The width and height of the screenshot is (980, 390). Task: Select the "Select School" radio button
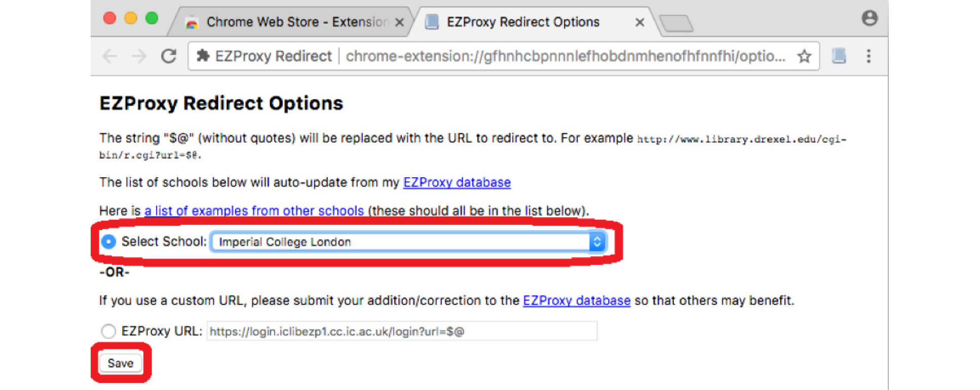(x=108, y=242)
